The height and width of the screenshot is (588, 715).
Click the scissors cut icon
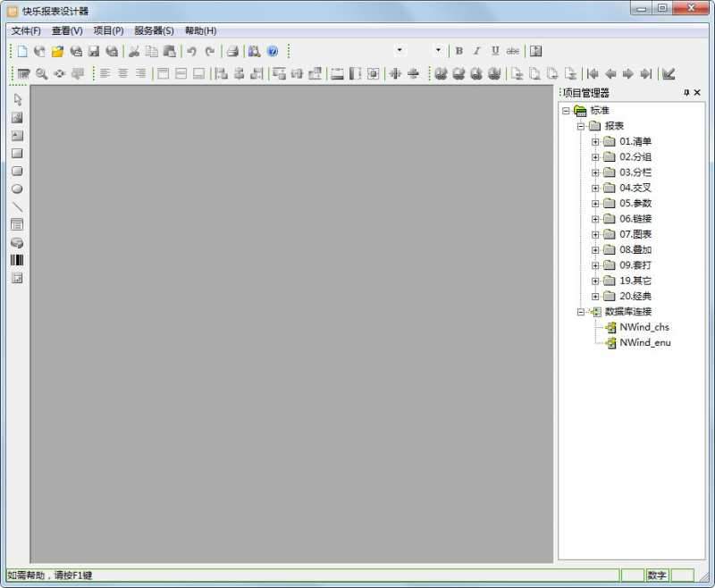pyautogui.click(x=134, y=52)
